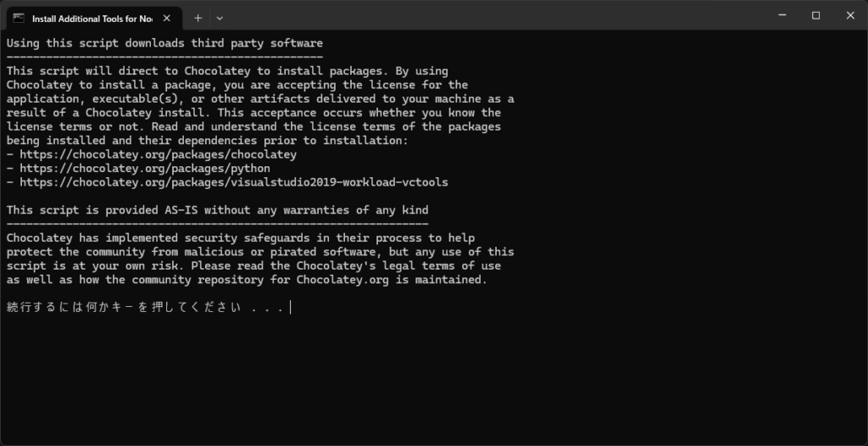The height and width of the screenshot is (446, 868).
Task: Click the chocolatey.org/packages/python URL
Action: coord(145,169)
